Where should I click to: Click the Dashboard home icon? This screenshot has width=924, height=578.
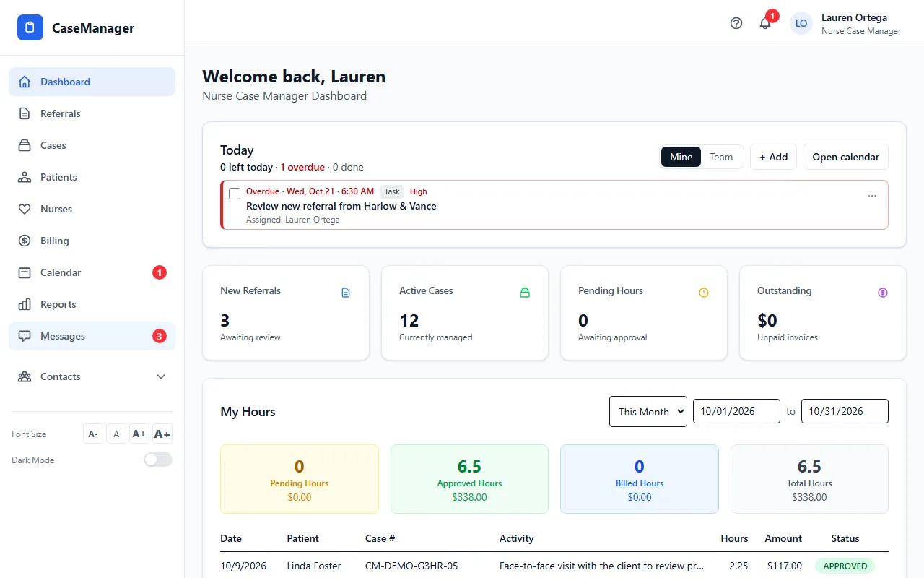point(25,82)
